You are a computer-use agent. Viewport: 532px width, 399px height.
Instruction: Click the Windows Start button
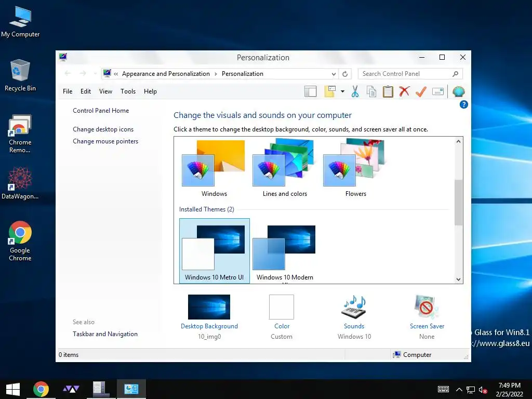(x=13, y=389)
